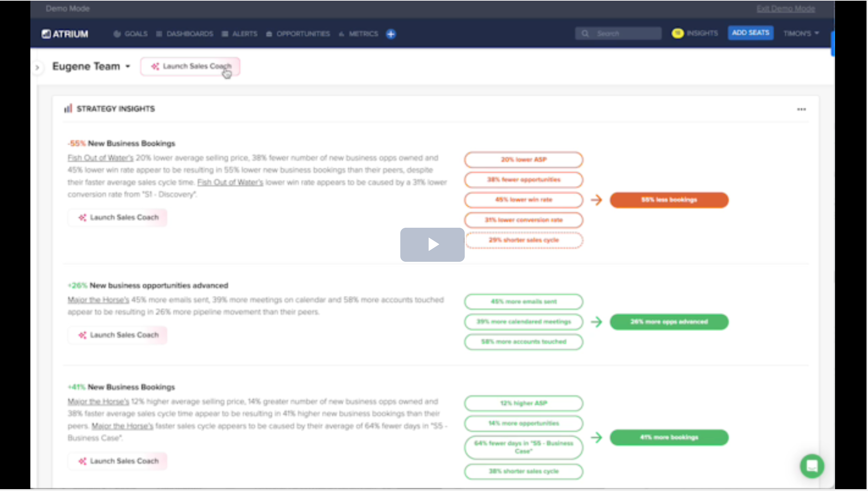This screenshot has height=491, width=868.
Task: Open Major the Horse's link under +41%
Action: pyautogui.click(x=98, y=401)
